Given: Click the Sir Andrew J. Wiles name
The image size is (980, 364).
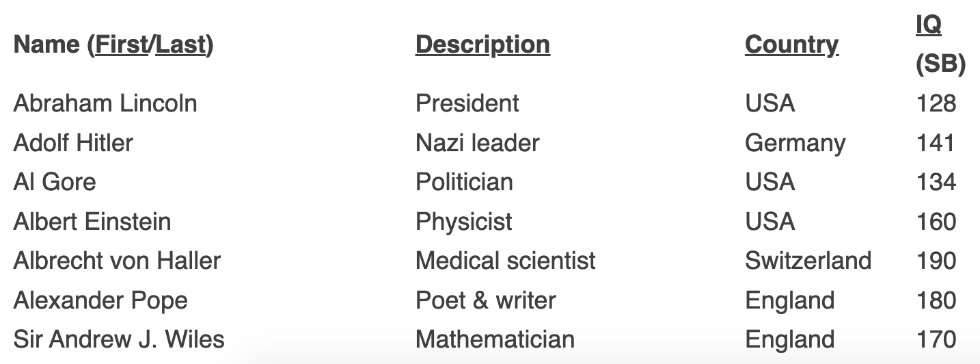Looking at the screenshot, I should tap(119, 339).
